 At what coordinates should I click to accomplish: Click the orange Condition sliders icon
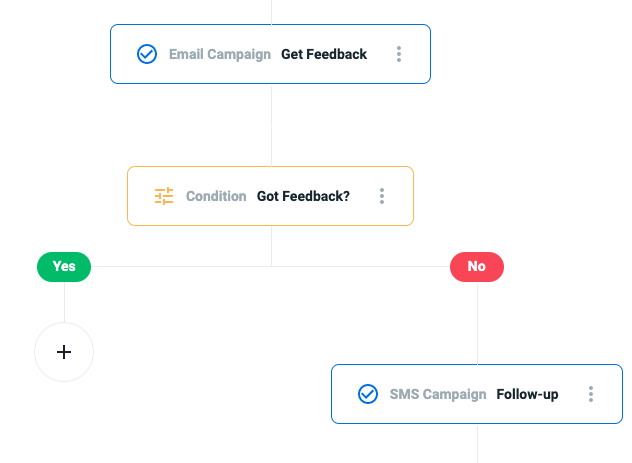tap(164, 196)
